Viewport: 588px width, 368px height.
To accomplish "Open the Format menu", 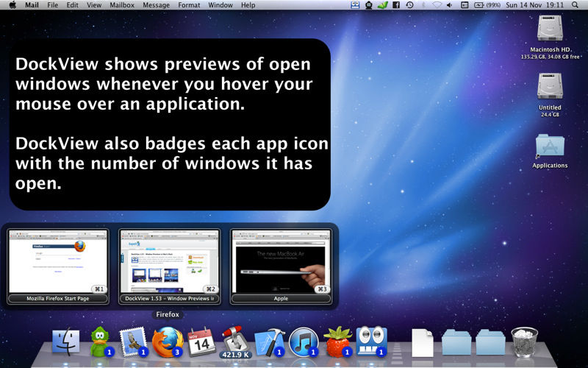I will (189, 5).
